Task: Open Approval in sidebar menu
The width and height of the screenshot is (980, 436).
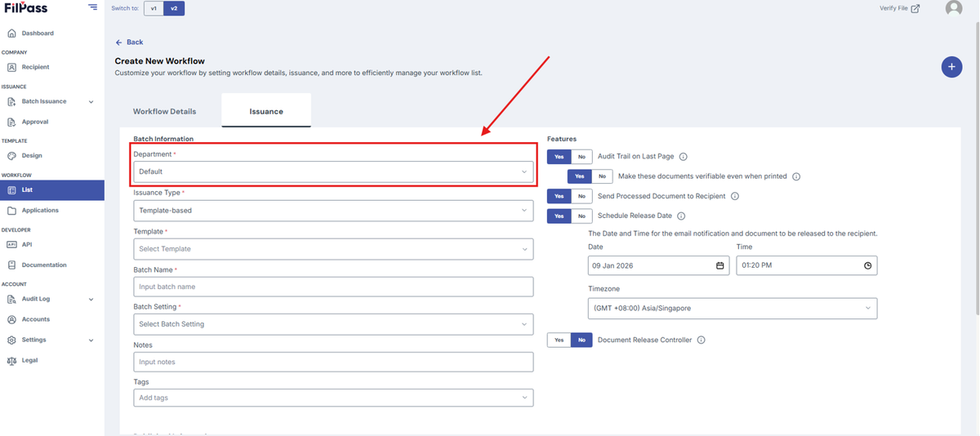Action: [35, 122]
